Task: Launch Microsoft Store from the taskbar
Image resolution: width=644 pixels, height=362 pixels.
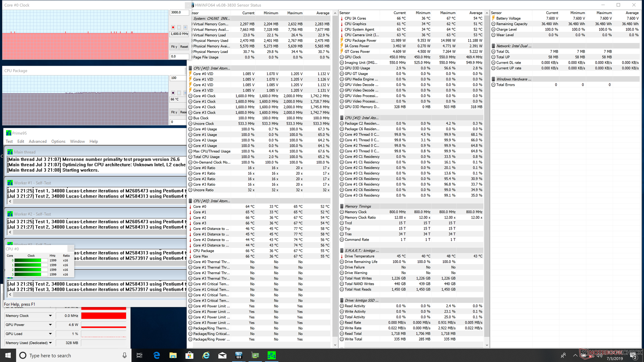Action: [x=190, y=355]
